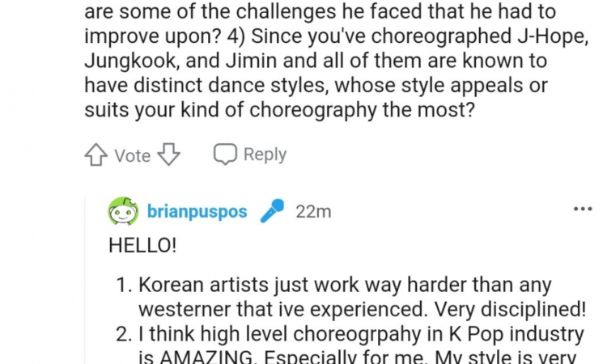The width and height of the screenshot is (607, 364).
Task: Click the Vote count label
Action: (x=133, y=155)
